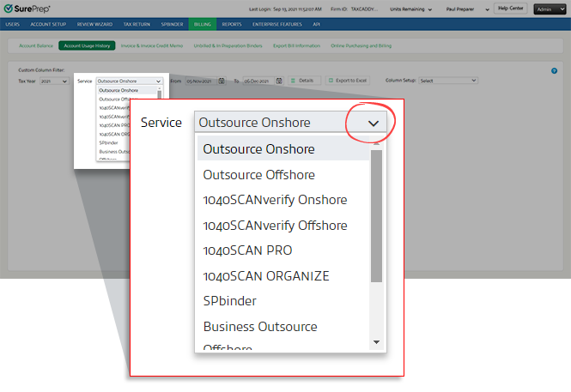Open the To date calendar picker

[281, 80]
